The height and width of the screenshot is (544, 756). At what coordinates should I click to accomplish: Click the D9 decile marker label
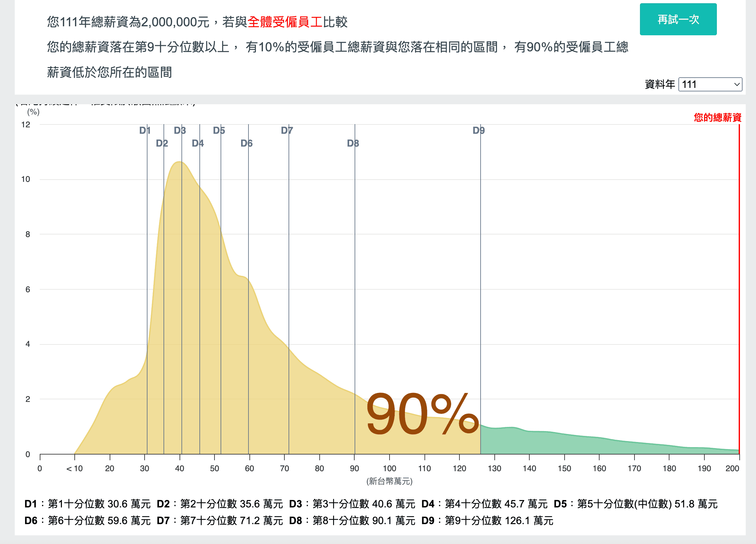(479, 131)
